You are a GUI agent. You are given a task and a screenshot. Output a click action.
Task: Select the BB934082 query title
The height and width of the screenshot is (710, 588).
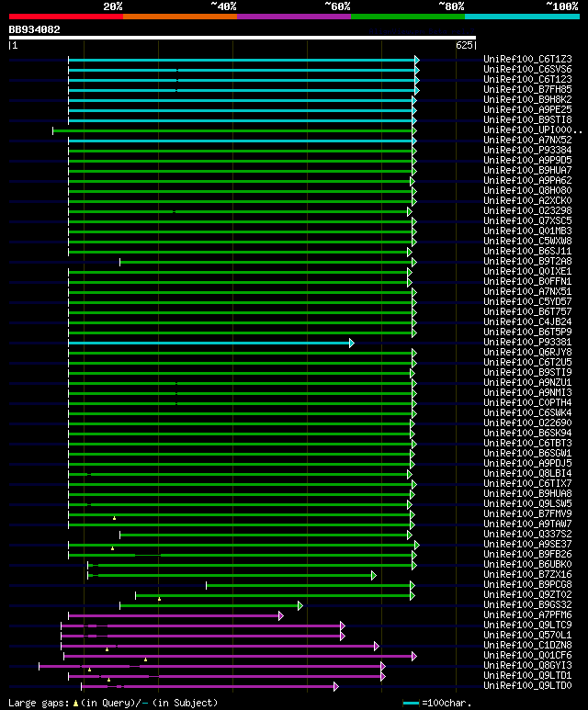click(34, 29)
